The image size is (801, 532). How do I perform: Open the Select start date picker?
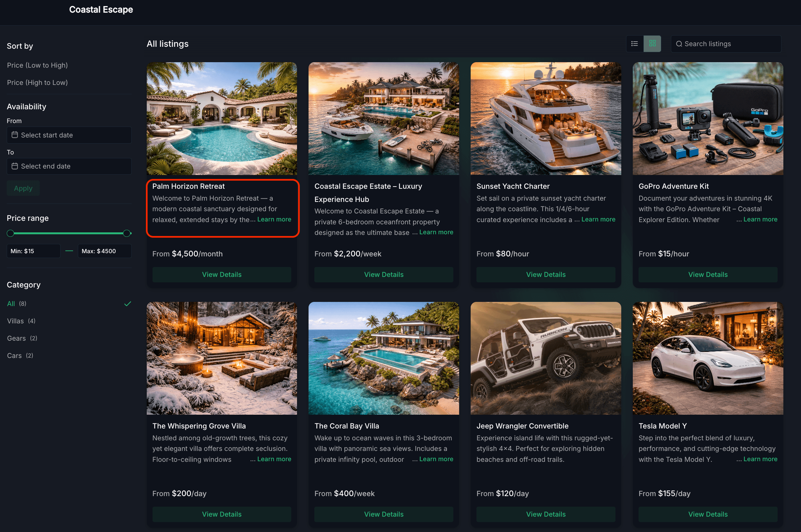tap(69, 135)
